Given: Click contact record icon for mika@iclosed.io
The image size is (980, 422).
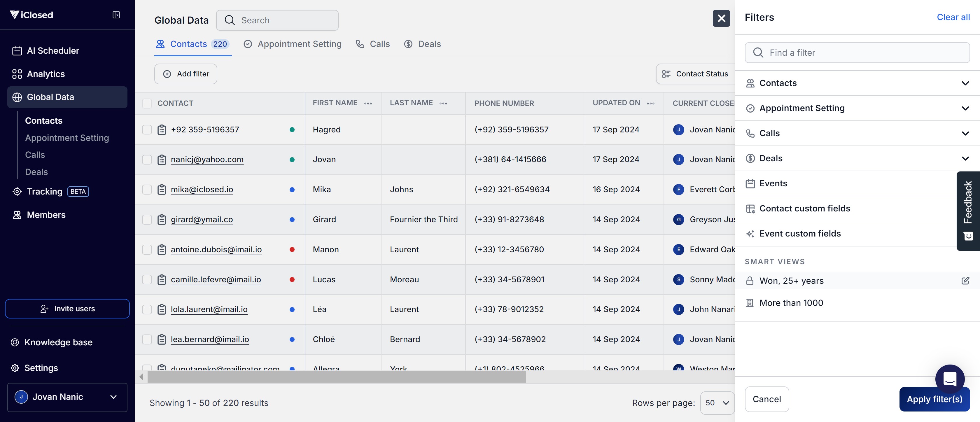Looking at the screenshot, I should click(162, 190).
